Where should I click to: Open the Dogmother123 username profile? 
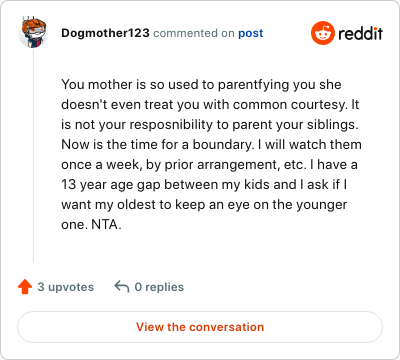(105, 33)
